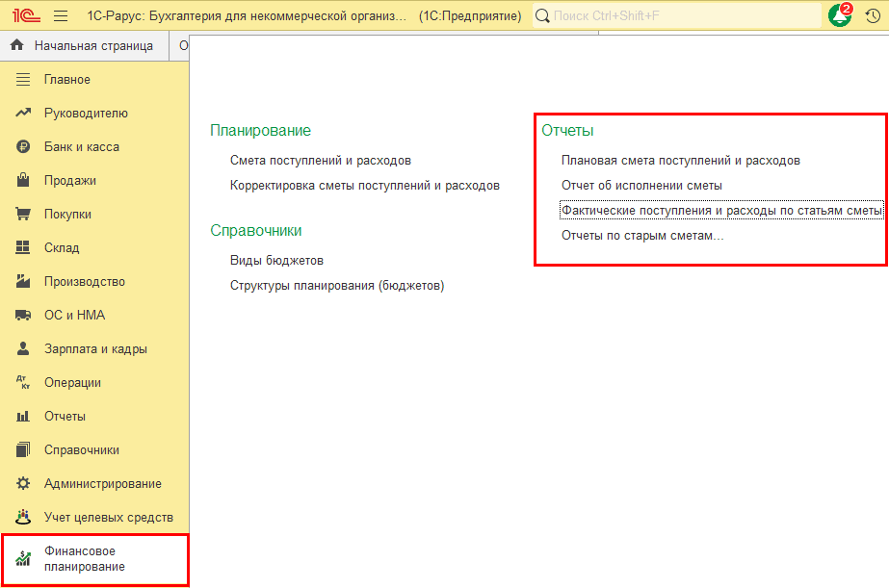Click the Покупки cart icon
889x588 pixels.
coord(24,215)
